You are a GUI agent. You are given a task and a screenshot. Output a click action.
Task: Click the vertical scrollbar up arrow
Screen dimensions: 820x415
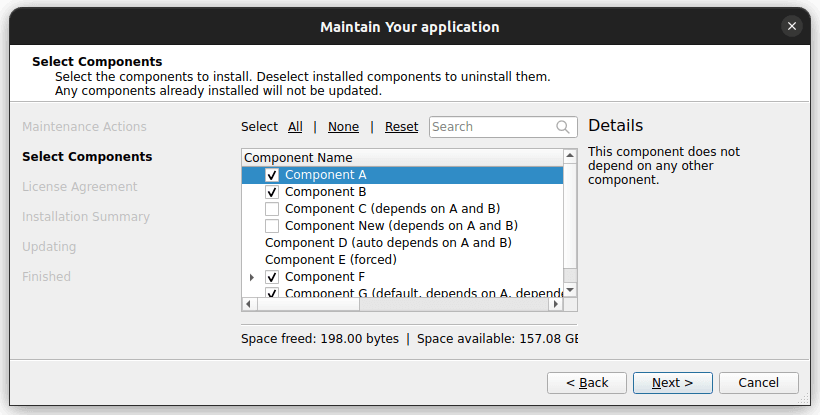click(x=570, y=157)
